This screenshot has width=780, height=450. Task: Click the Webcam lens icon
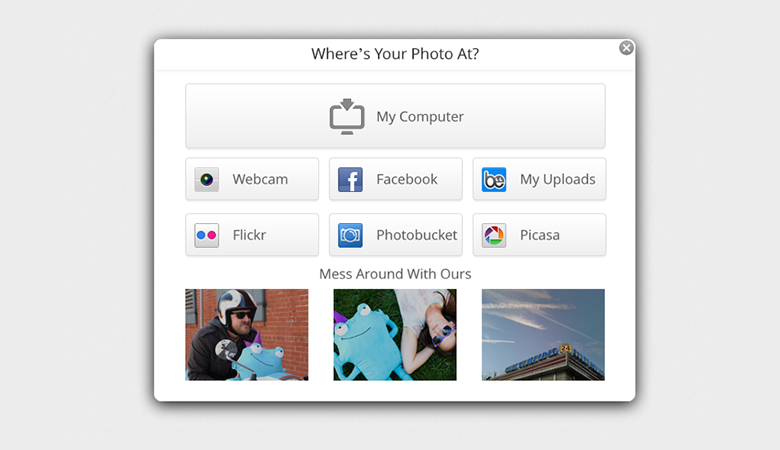coord(206,180)
